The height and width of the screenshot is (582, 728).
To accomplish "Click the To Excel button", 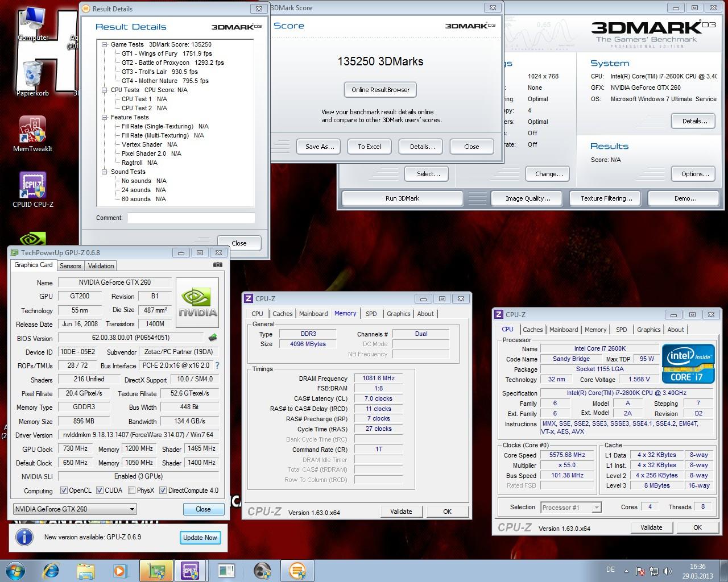I will click(x=370, y=147).
